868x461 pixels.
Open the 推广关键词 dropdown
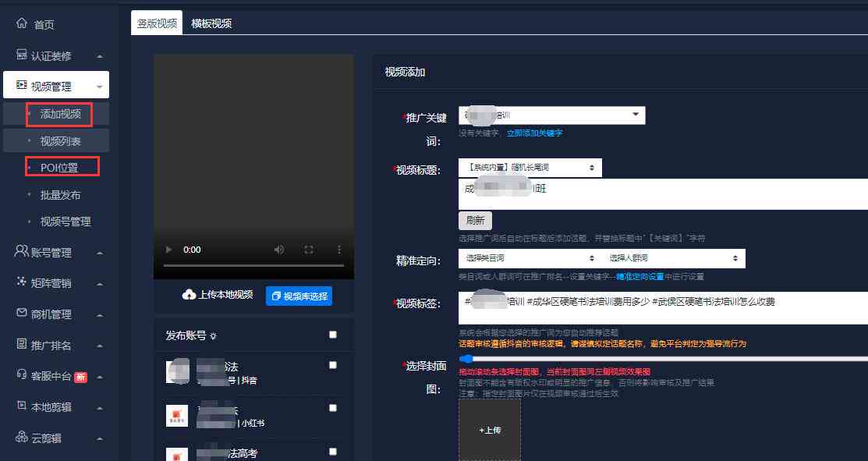click(x=552, y=115)
